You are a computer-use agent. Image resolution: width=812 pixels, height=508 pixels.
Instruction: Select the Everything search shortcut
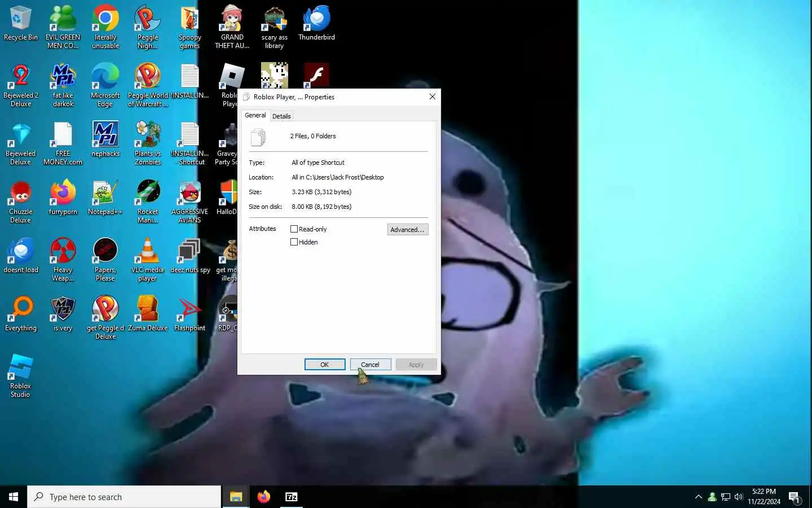coord(21,314)
